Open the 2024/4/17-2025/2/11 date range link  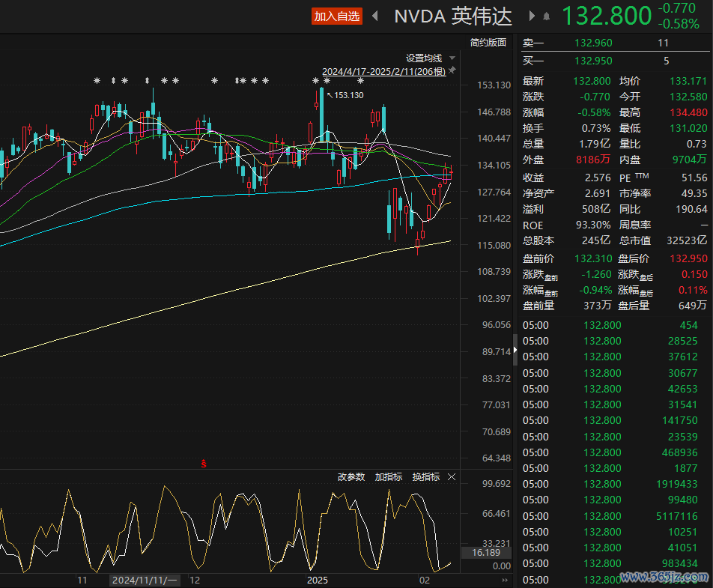click(x=383, y=72)
